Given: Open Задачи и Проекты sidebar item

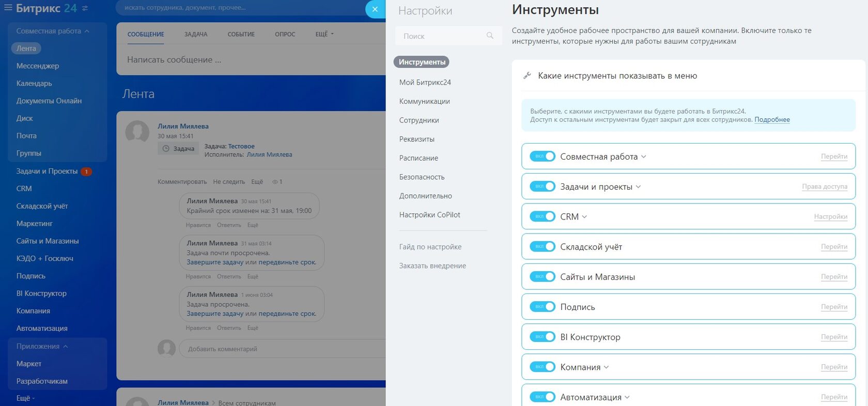Looking at the screenshot, I should tap(47, 171).
